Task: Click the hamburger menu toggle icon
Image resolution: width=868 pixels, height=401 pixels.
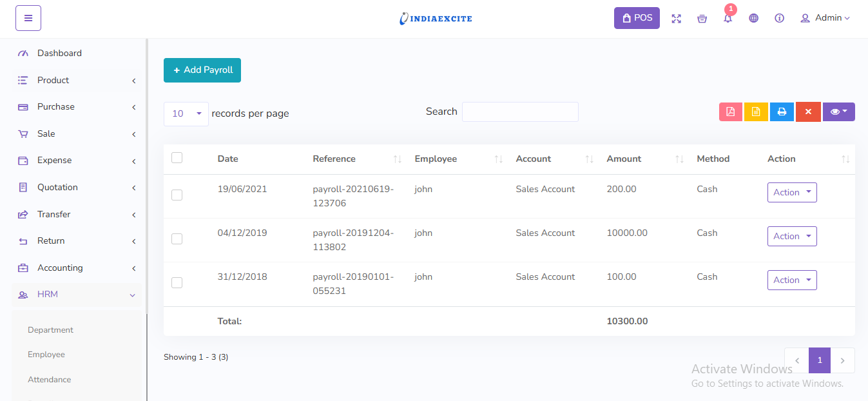Action: coord(28,18)
